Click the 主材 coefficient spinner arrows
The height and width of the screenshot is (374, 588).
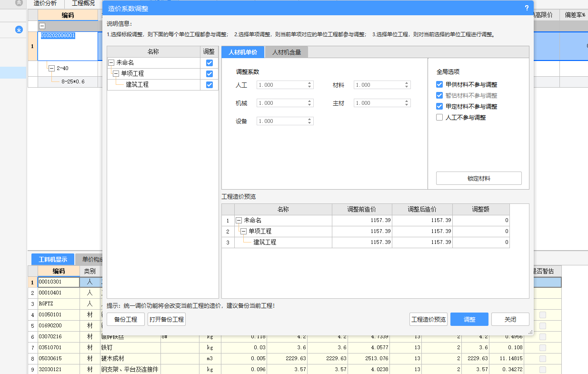[407, 103]
